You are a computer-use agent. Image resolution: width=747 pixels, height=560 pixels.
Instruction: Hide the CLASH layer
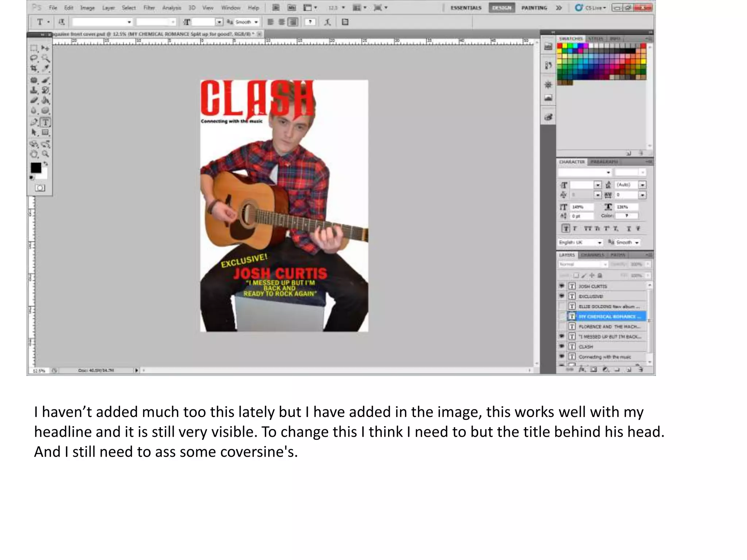[562, 346]
